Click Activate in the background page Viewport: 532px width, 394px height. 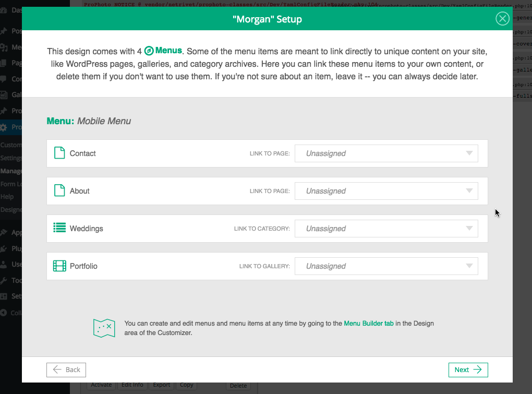[x=101, y=385]
